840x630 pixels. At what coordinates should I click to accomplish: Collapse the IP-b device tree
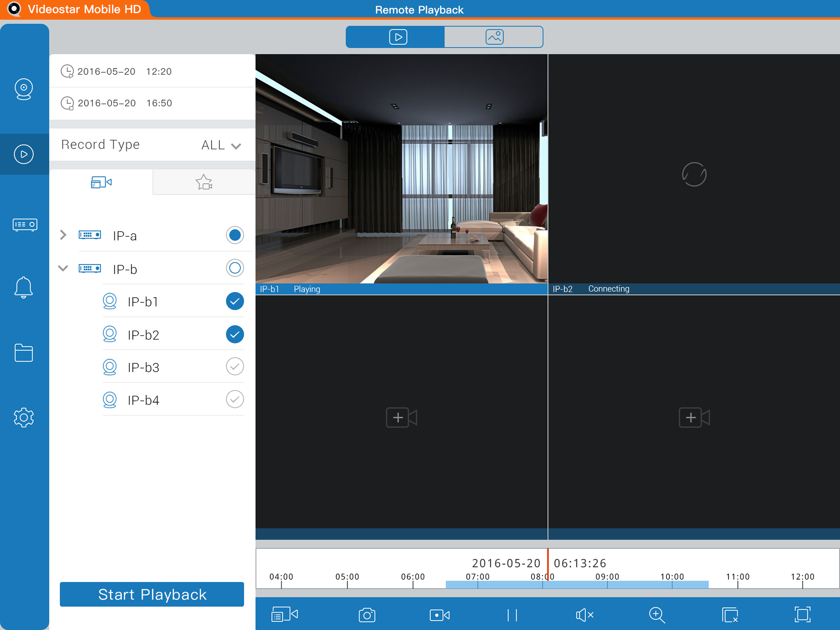click(x=63, y=268)
